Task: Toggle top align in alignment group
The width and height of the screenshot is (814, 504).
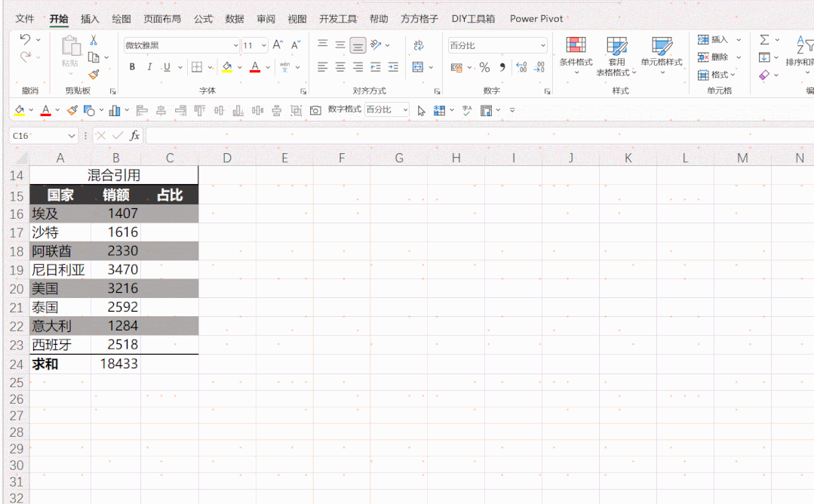Action: click(322, 45)
